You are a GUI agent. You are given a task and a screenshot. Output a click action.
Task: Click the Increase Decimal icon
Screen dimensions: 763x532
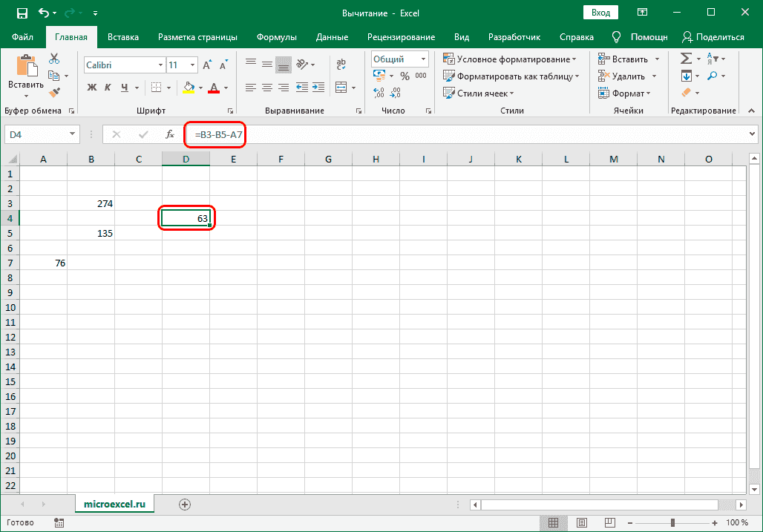pyautogui.click(x=379, y=93)
